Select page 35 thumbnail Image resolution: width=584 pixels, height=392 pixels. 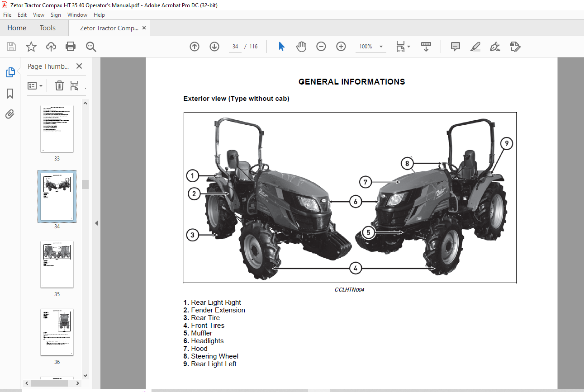click(x=57, y=264)
